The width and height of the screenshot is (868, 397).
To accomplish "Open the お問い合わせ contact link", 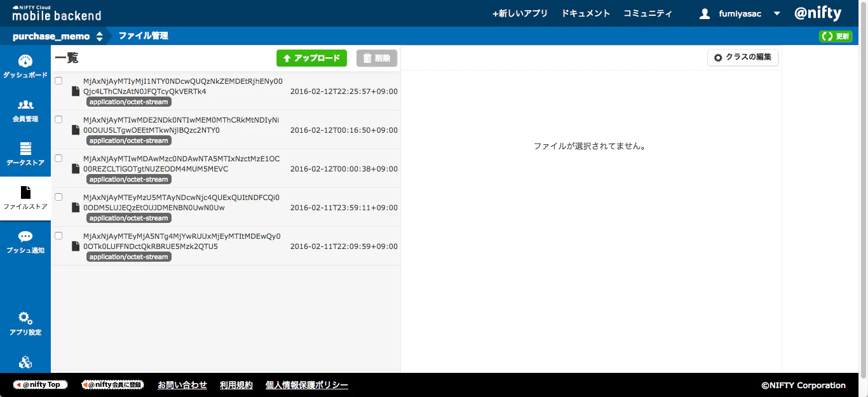I will 182,385.
